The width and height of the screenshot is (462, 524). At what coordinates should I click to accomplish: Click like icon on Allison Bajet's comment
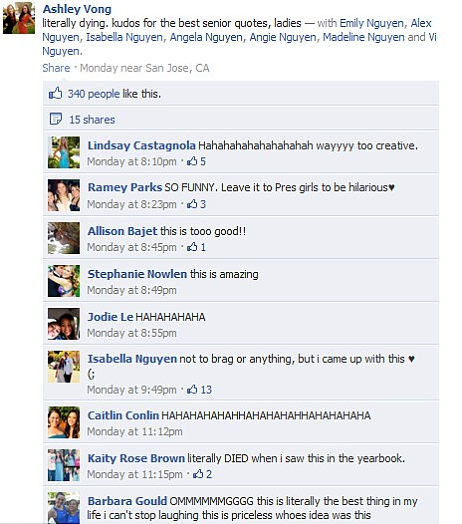(x=192, y=247)
